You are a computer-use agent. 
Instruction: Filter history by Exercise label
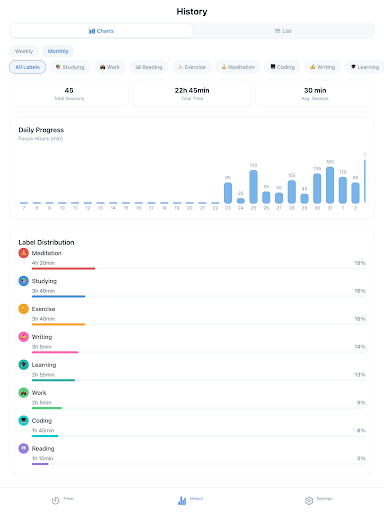[192, 67]
